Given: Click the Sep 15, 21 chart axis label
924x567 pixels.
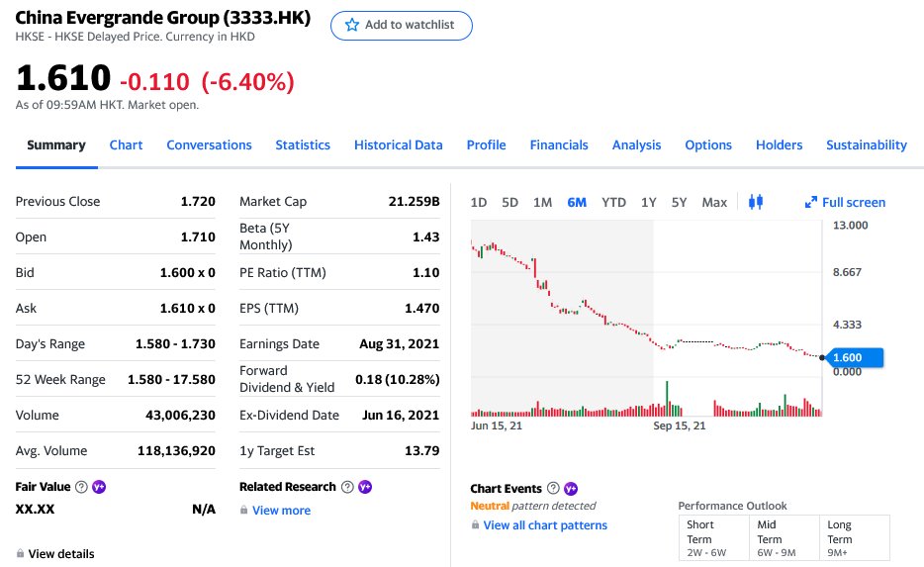Looking at the screenshot, I should point(680,425).
